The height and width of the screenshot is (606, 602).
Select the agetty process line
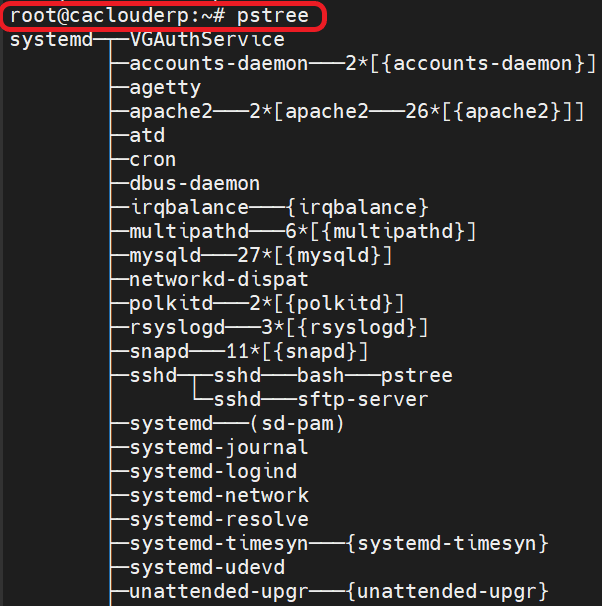pos(165,89)
